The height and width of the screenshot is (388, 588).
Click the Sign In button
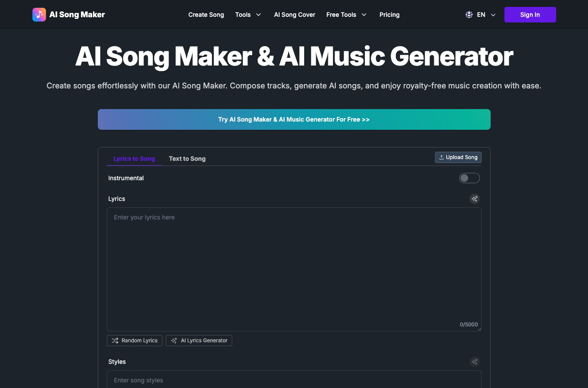tap(530, 15)
